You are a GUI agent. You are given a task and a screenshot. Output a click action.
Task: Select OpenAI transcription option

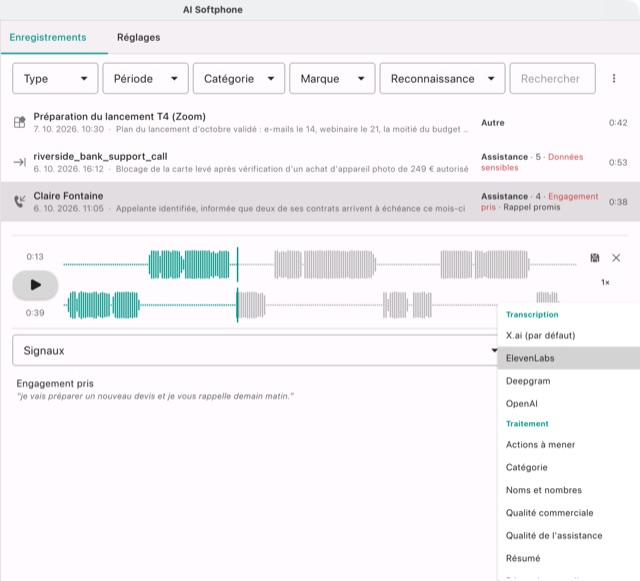tap(569, 403)
